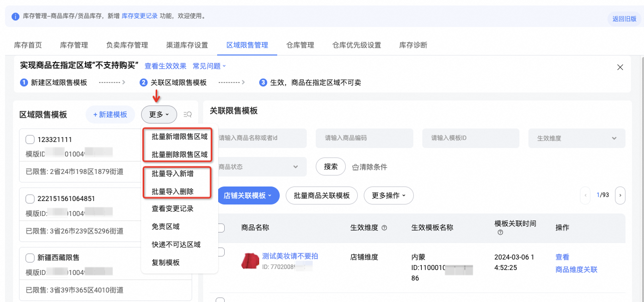Image resolution: width=644 pixels, height=302 pixels.
Task: Click the 查看 link in the product row
Action: point(562,257)
